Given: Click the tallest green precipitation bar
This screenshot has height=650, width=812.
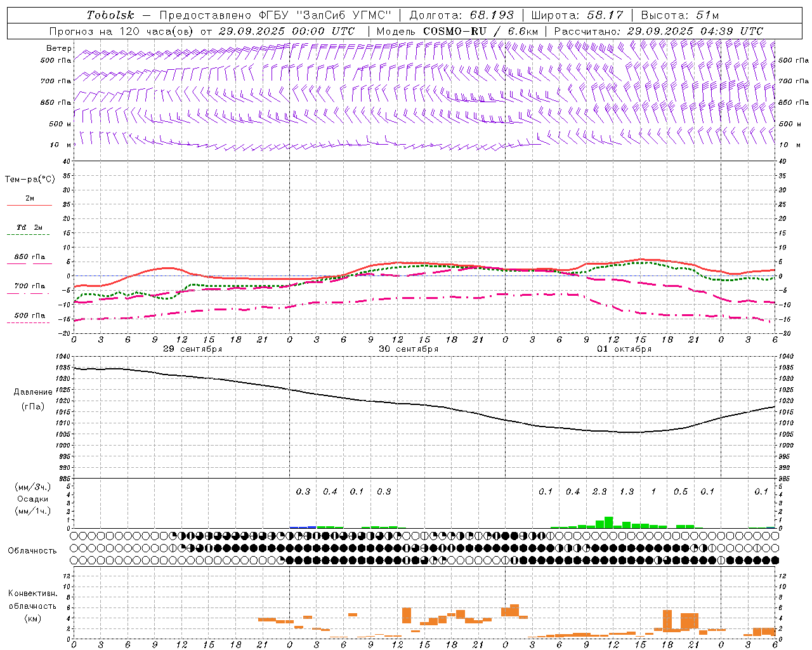Looking at the screenshot, I should coord(609,522).
